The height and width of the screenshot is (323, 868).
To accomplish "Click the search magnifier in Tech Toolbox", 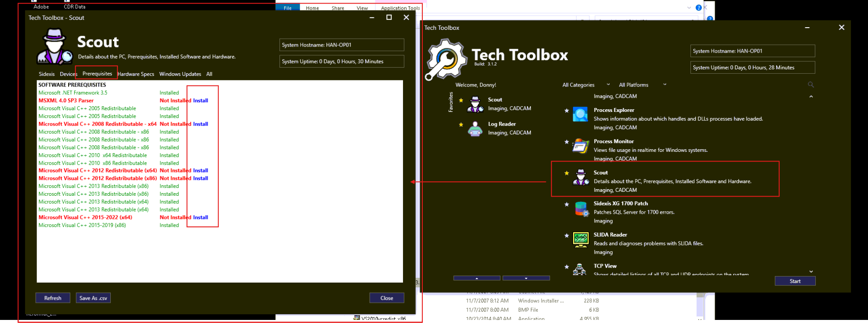I will click(x=811, y=85).
